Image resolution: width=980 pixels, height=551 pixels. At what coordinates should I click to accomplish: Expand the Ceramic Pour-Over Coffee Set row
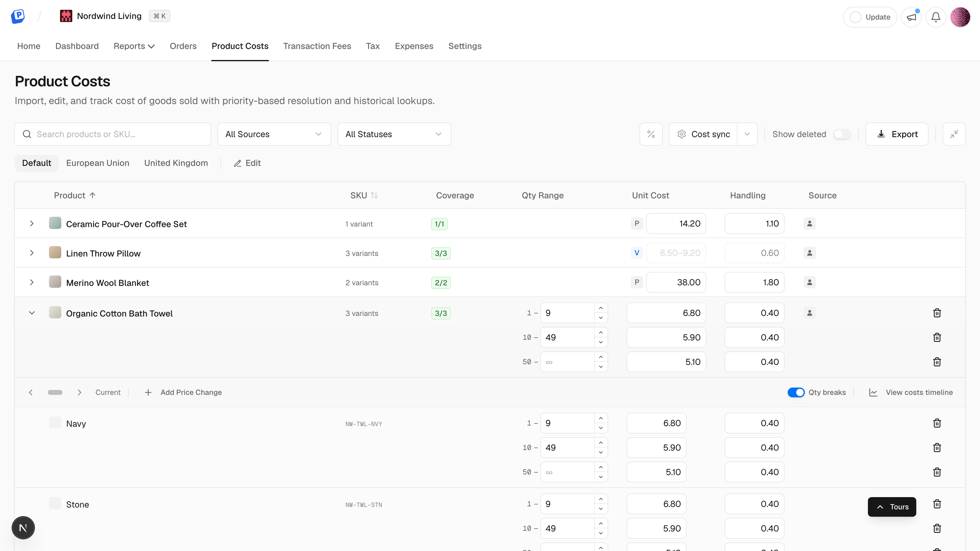click(32, 223)
